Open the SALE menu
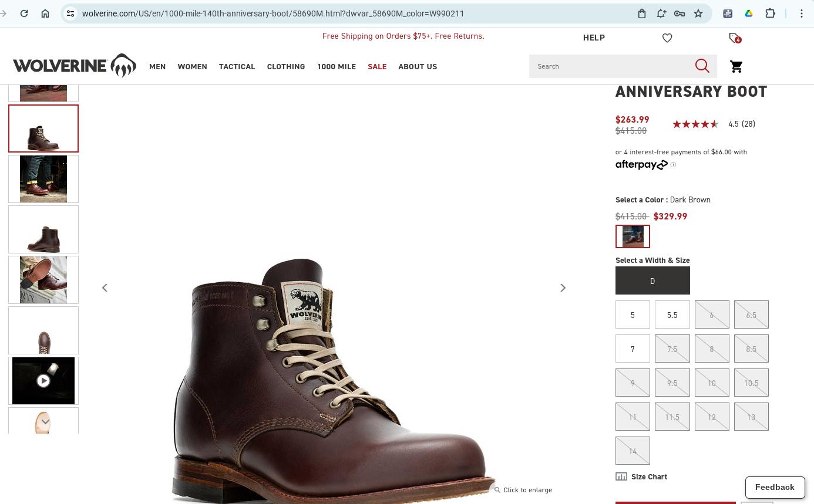 [x=377, y=67]
